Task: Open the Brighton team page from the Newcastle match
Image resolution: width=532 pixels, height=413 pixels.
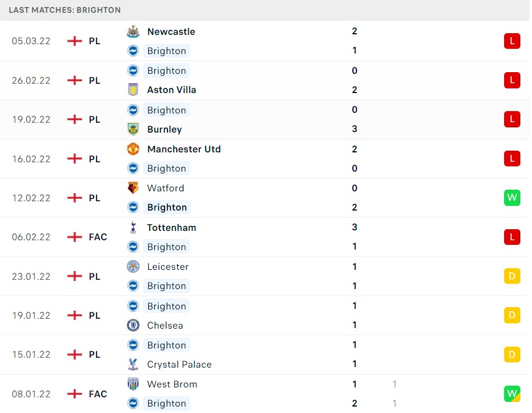Action: 167,51
